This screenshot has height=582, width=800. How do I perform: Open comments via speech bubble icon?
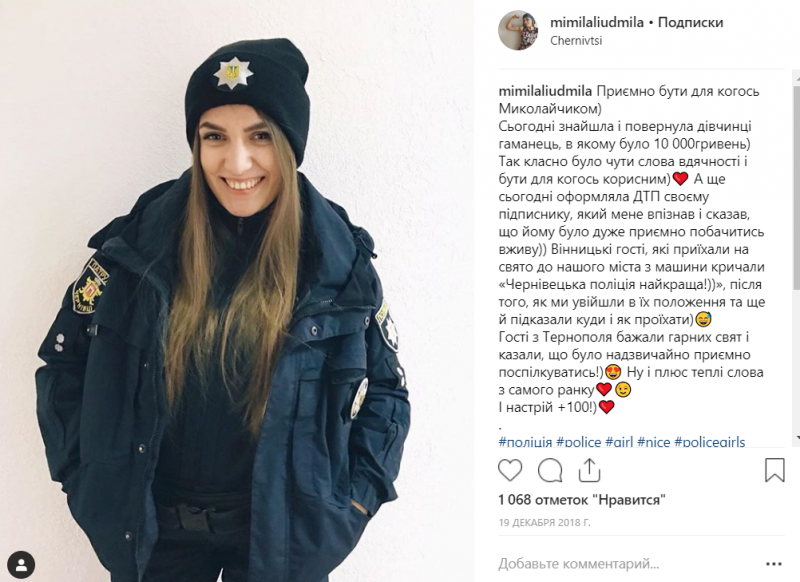coord(550,470)
